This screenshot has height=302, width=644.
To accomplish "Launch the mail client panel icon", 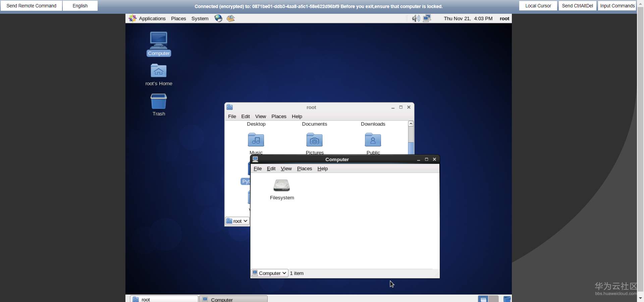I will pos(231,18).
